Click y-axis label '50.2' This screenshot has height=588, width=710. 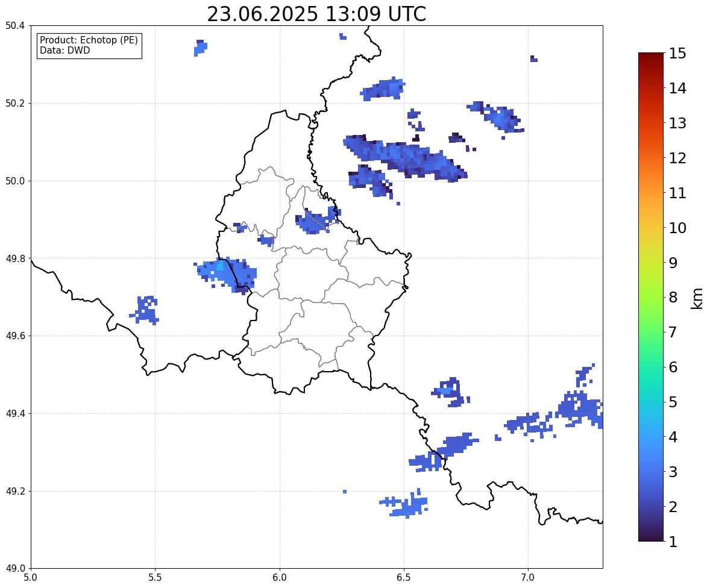15,103
